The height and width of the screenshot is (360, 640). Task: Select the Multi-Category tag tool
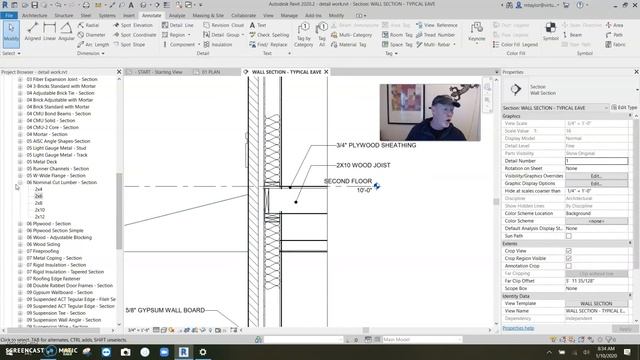(351, 35)
